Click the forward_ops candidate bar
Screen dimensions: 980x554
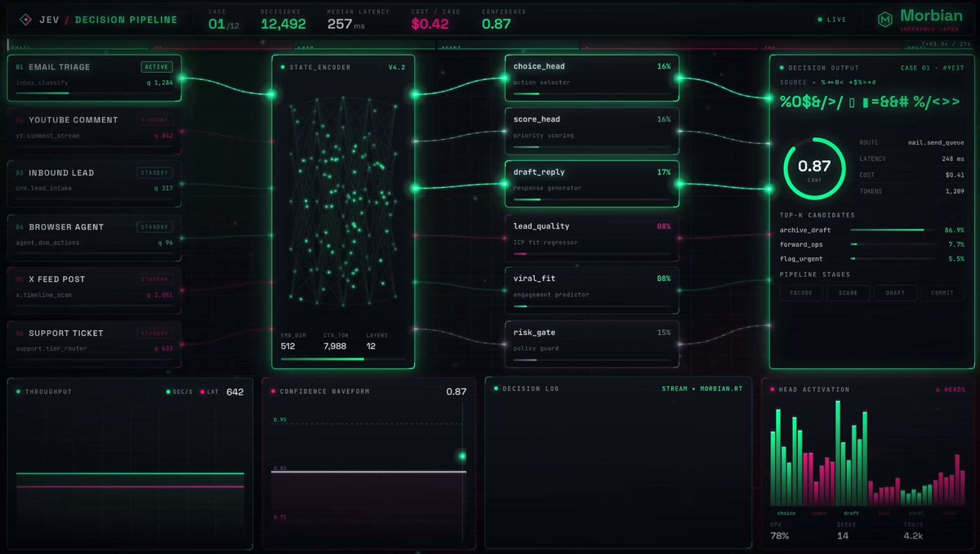(x=893, y=244)
